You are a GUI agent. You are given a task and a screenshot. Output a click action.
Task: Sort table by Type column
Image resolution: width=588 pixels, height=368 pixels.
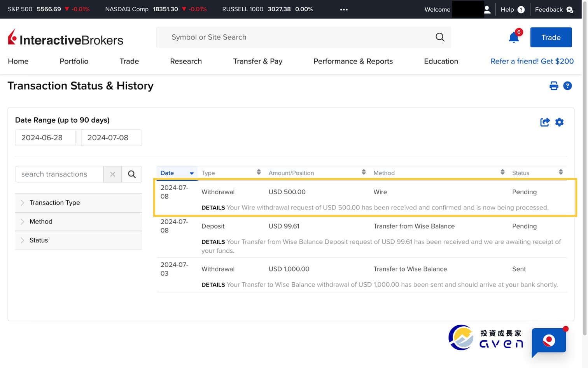(x=231, y=173)
